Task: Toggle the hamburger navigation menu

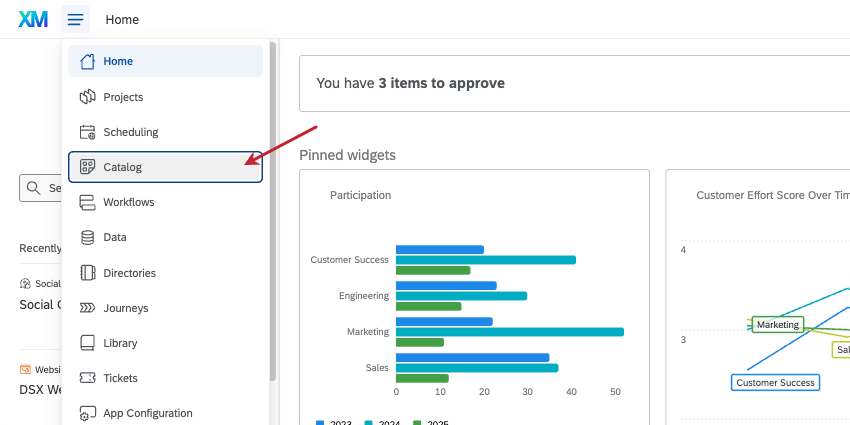Action: tap(75, 19)
